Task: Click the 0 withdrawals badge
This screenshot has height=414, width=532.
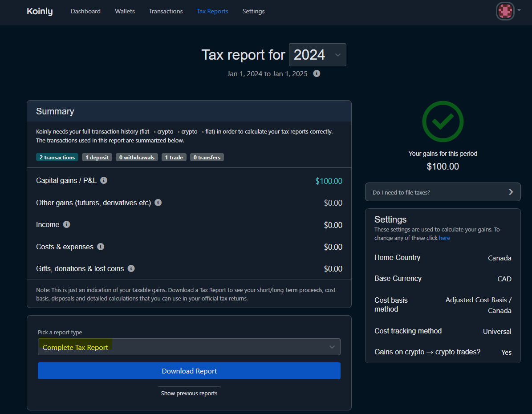Action: (x=137, y=158)
